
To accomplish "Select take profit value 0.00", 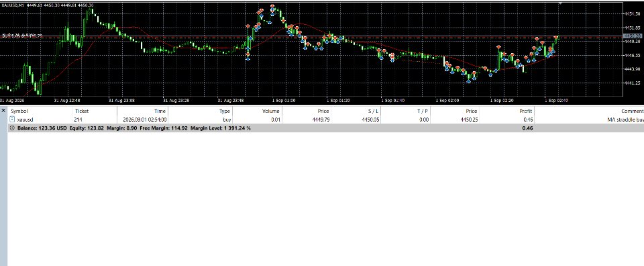I will pyautogui.click(x=424, y=120).
